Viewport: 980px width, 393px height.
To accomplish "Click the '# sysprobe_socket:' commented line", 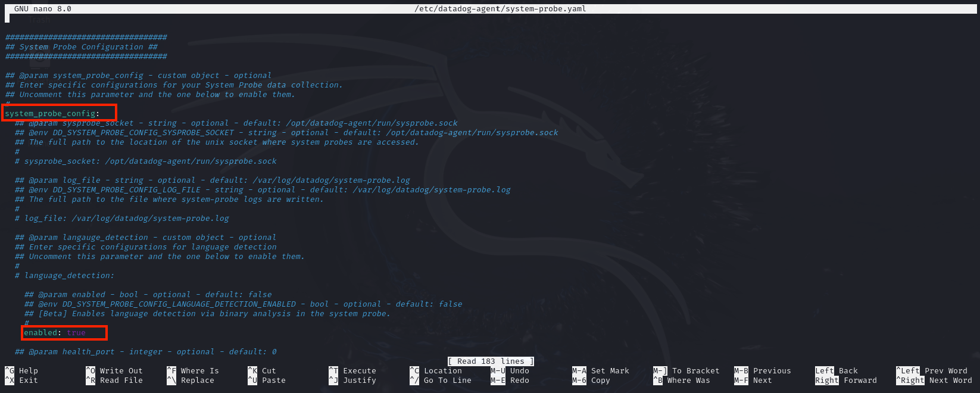I will coord(145,161).
